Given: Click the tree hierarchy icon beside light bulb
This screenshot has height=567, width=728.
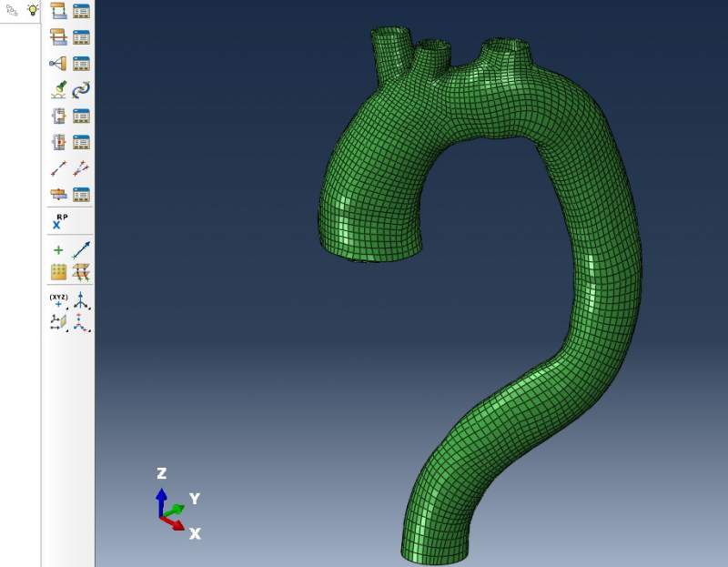Looking at the screenshot, I should (x=12, y=10).
